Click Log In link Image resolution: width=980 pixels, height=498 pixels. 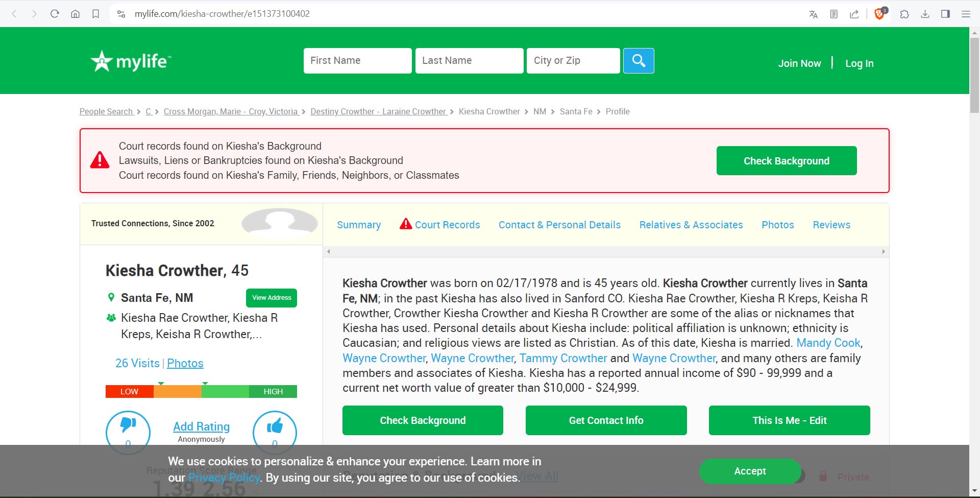pyautogui.click(x=860, y=63)
